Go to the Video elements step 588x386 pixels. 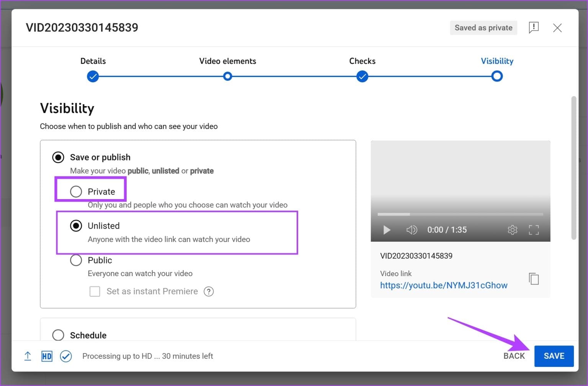tap(227, 61)
